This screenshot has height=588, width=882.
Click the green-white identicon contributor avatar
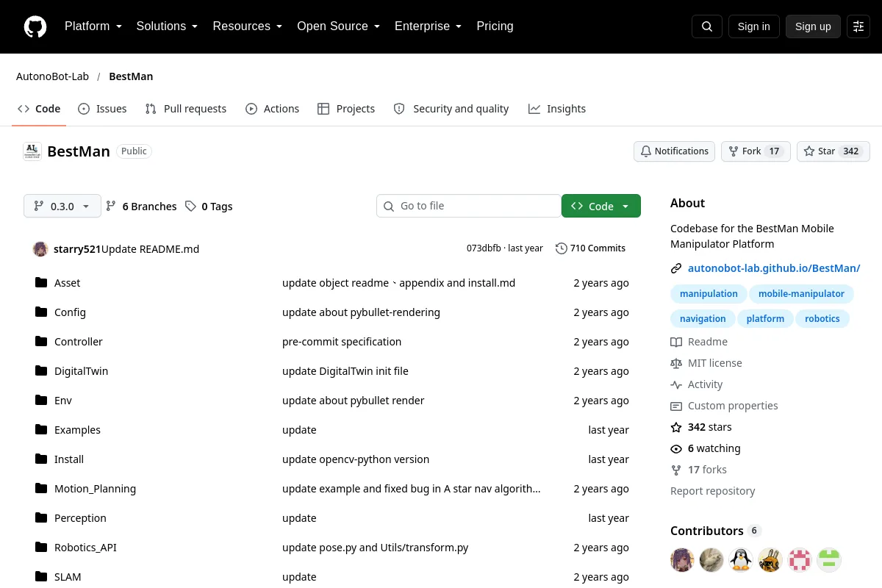pyautogui.click(x=829, y=560)
